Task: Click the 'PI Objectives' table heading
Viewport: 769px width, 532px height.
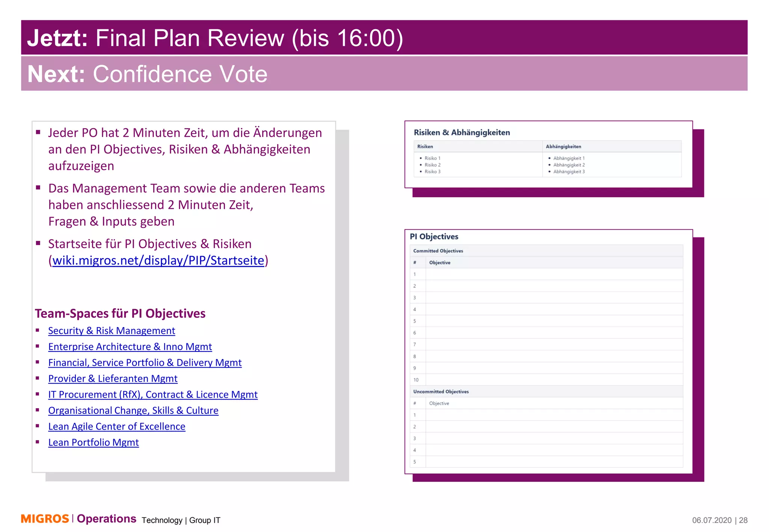Action: 434,237
